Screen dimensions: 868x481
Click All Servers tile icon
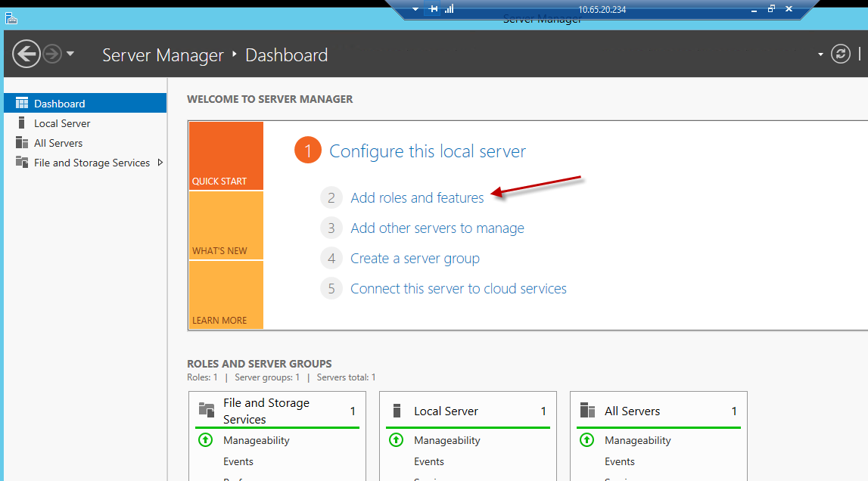click(587, 410)
